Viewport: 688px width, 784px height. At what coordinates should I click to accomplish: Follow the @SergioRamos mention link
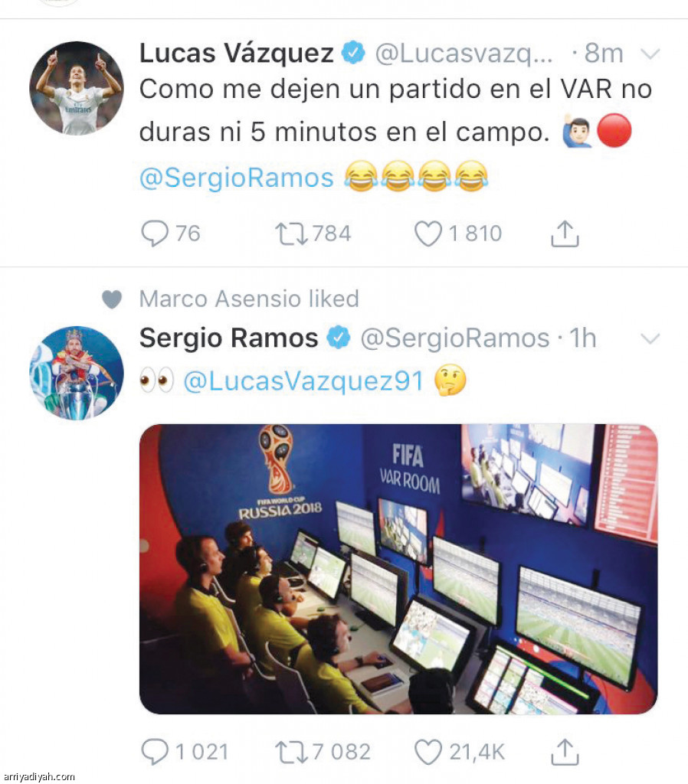[x=237, y=178]
